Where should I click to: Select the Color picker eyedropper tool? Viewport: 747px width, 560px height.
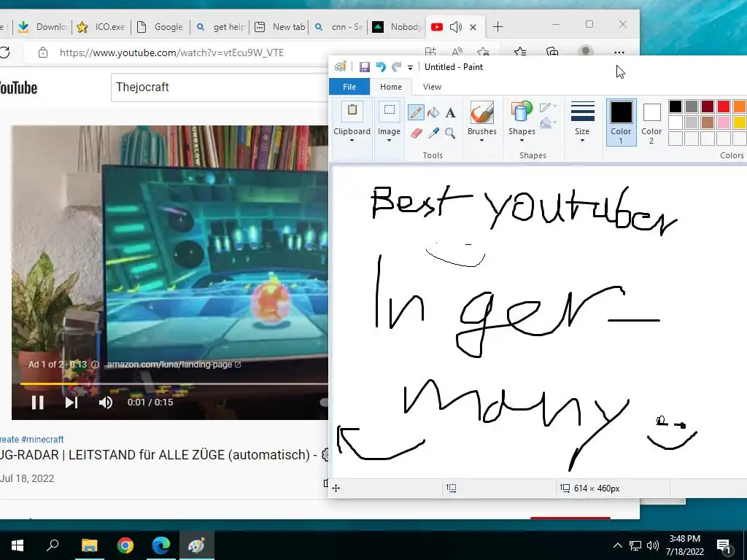(x=433, y=133)
